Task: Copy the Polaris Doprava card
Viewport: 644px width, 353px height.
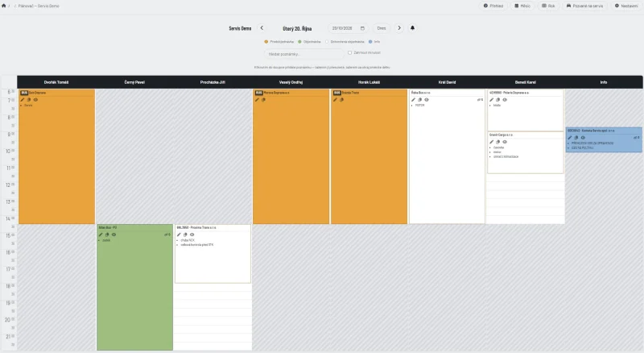Action: coord(497,100)
